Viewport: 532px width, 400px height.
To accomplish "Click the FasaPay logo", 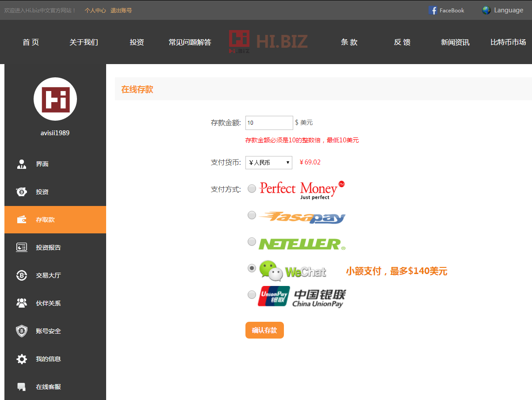I will [x=302, y=217].
